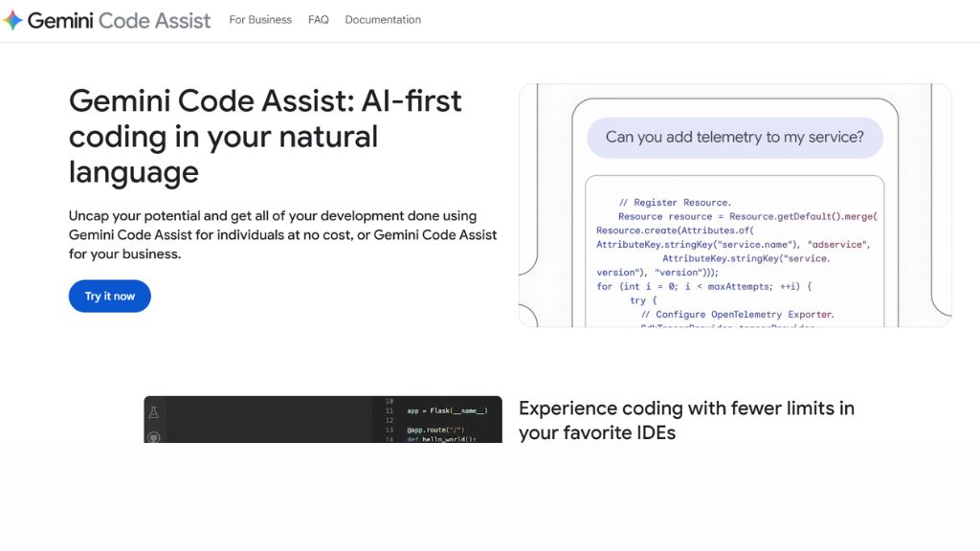Click the 'Experience coding with fewer limits' heading
The width and height of the screenshot is (980, 551).
pyautogui.click(x=686, y=420)
